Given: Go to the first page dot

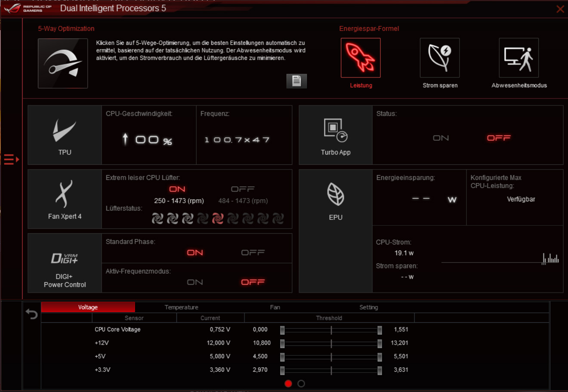Looking at the screenshot, I should pyautogui.click(x=288, y=383).
